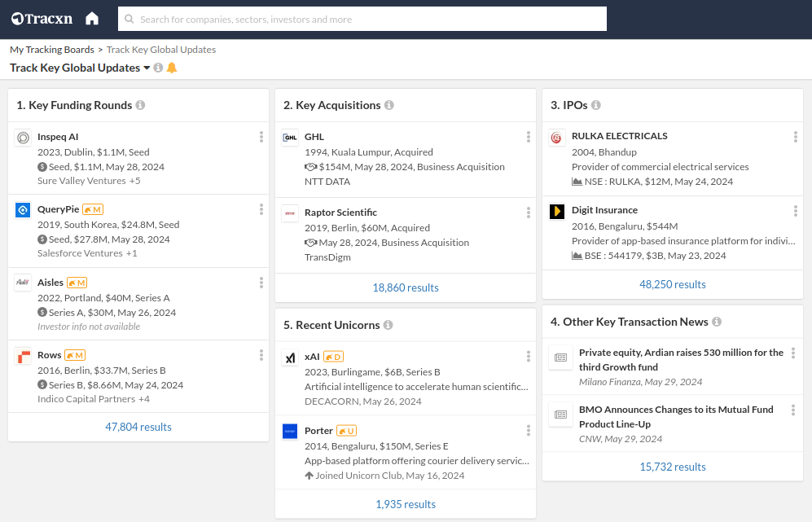
Task: Open more options for RULKA ELECTRICALS
Action: tap(796, 137)
